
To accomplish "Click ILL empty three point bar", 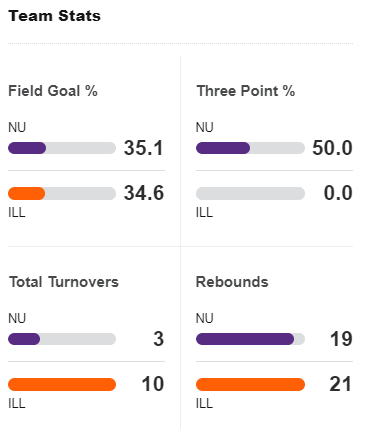I will coord(250,193).
